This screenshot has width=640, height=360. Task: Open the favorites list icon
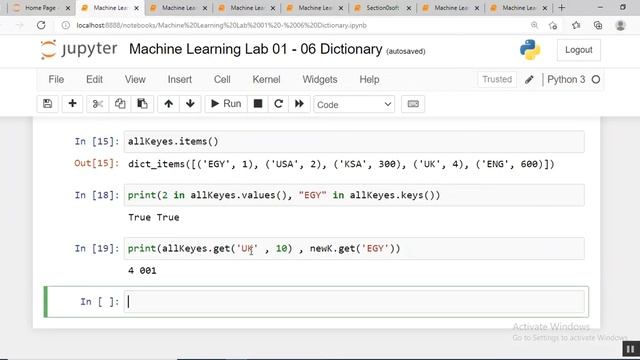click(x=576, y=25)
